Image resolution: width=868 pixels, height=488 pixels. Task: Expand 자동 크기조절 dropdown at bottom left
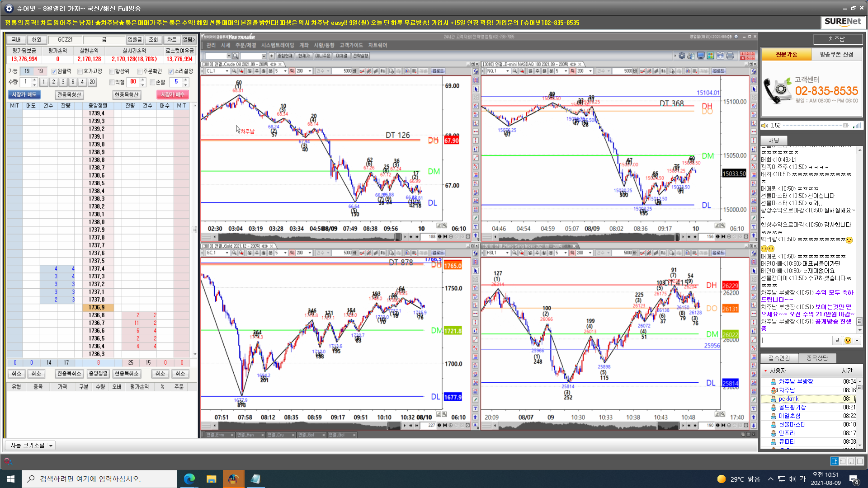(51, 446)
